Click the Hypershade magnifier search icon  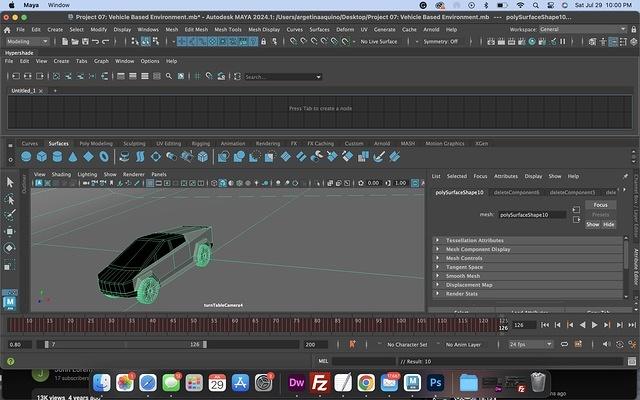[x=169, y=76]
